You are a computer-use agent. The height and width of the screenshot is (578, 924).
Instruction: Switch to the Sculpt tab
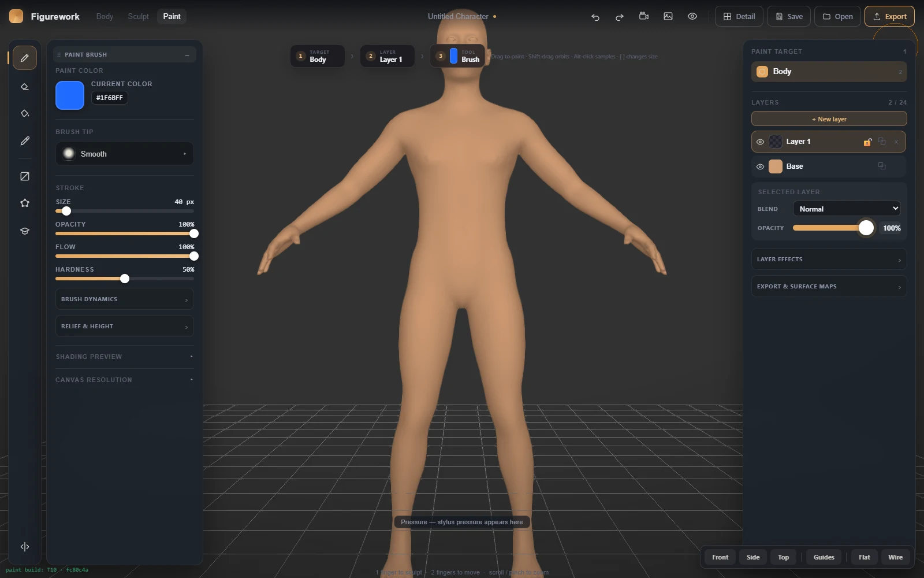(138, 16)
